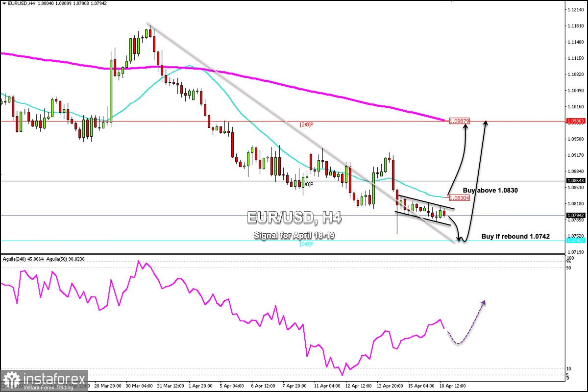The image size is (588, 392).
Task: Click the cyan 1.07422 axis price tag
Action: 576,241
